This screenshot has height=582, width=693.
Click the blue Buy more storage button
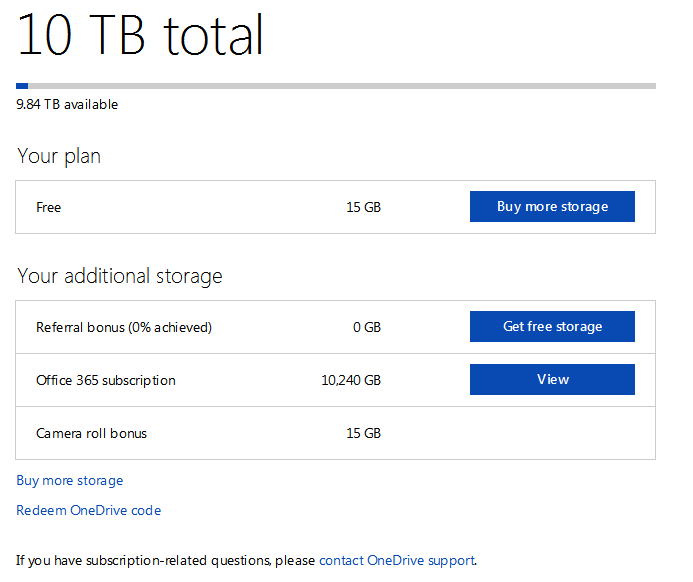tap(552, 207)
